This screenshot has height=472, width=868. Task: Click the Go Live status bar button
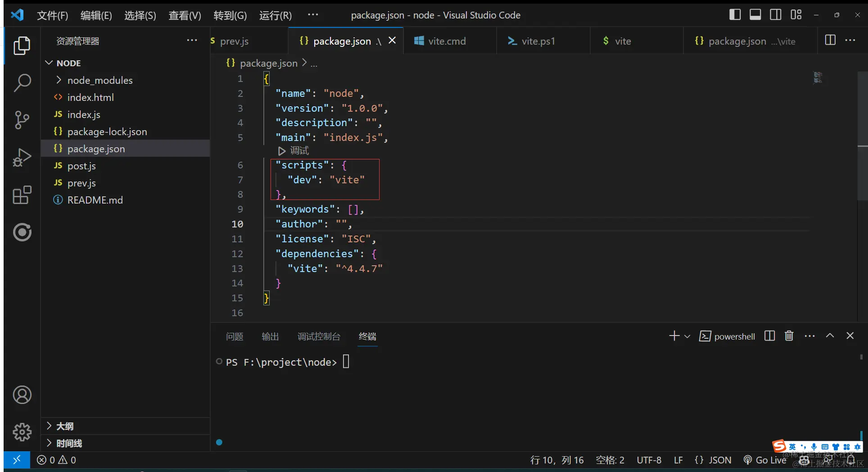tap(765, 460)
